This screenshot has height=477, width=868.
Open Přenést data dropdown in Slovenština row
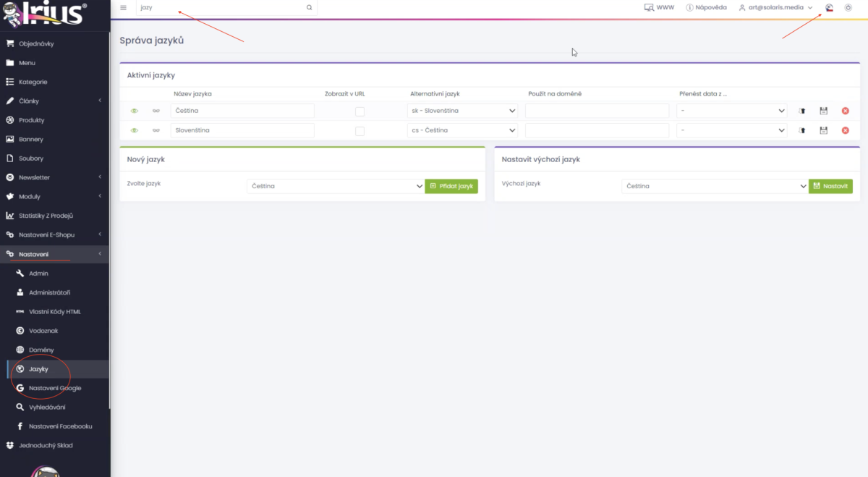(x=731, y=130)
